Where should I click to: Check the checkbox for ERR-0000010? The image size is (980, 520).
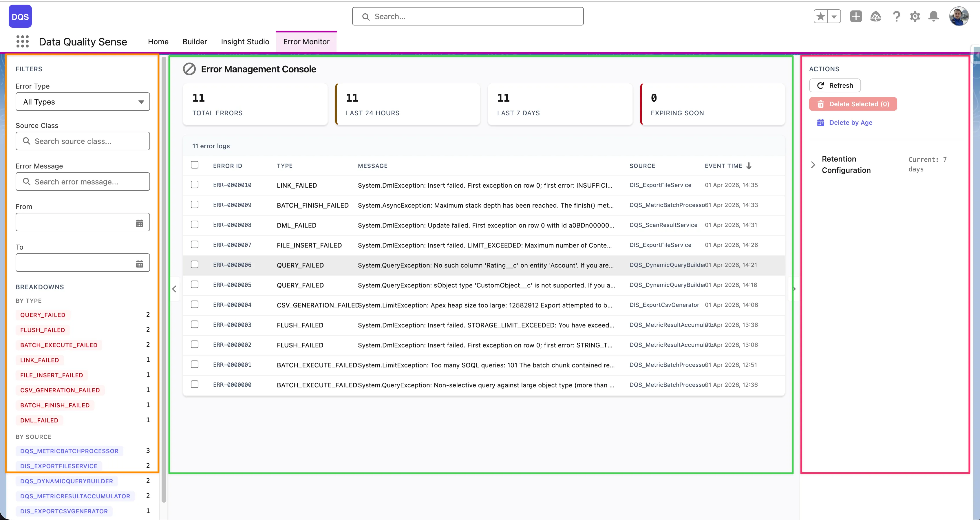click(x=195, y=184)
